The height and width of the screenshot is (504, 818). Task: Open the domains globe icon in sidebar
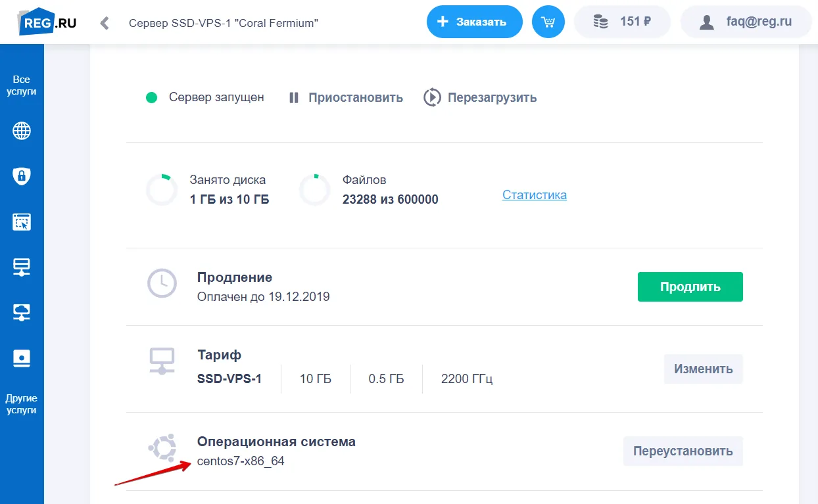coord(22,130)
